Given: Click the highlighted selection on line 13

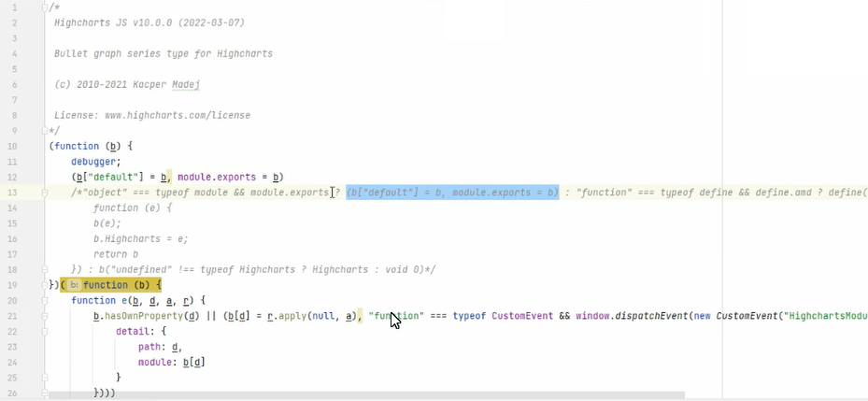Looking at the screenshot, I should [452, 193].
